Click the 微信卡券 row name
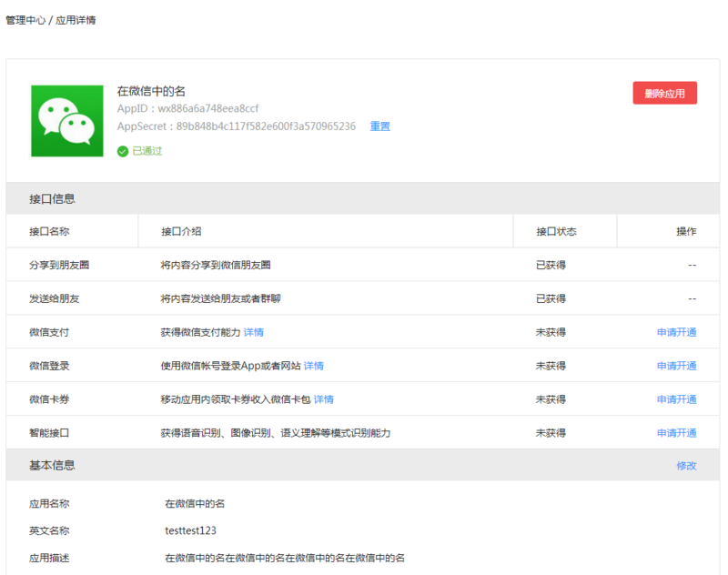The image size is (728, 575). [x=49, y=399]
